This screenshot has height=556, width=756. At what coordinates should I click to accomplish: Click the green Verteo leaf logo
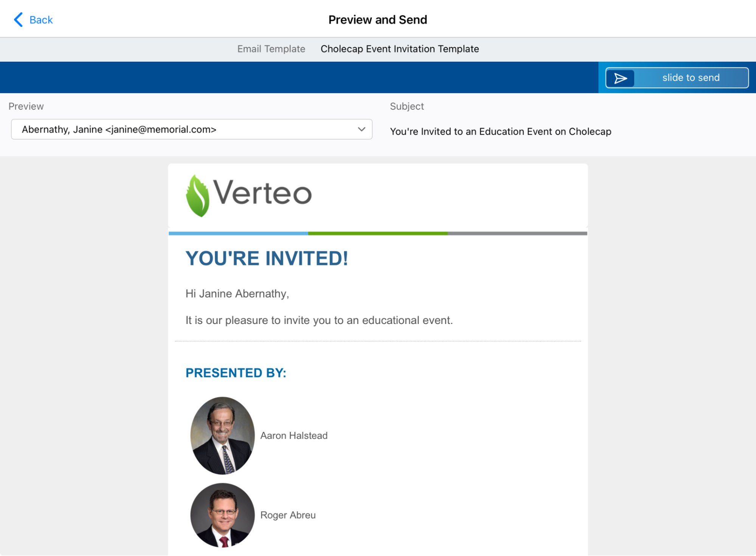(197, 196)
